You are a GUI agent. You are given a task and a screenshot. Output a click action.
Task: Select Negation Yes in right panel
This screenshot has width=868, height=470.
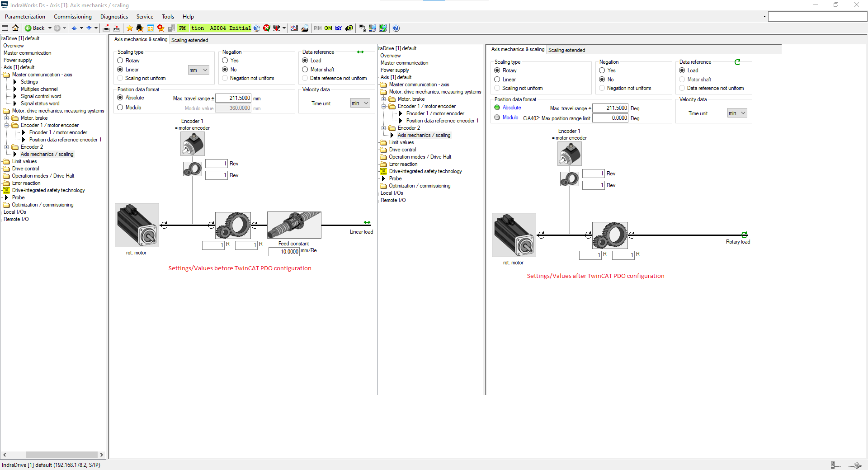(x=602, y=70)
